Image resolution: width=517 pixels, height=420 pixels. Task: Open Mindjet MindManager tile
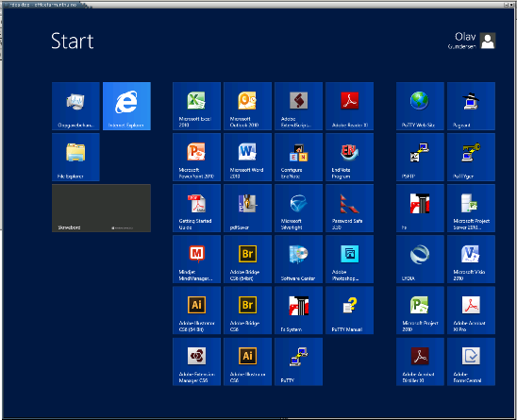196,259
